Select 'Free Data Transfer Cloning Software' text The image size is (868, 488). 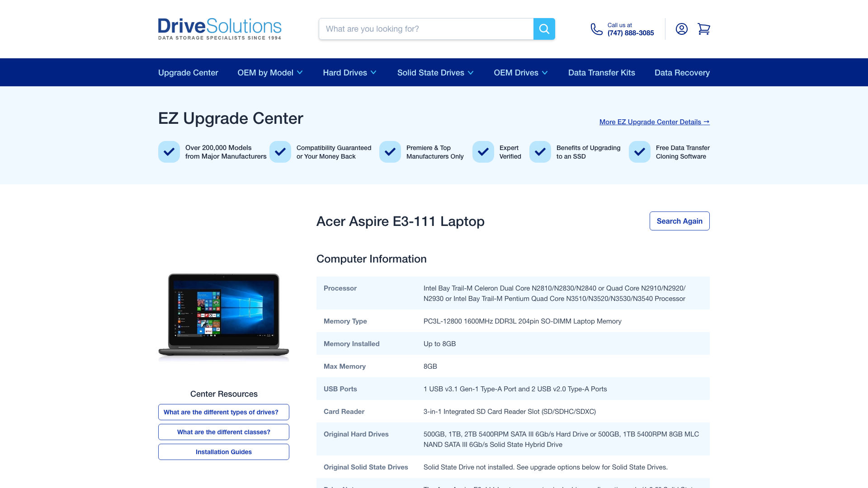(683, 152)
